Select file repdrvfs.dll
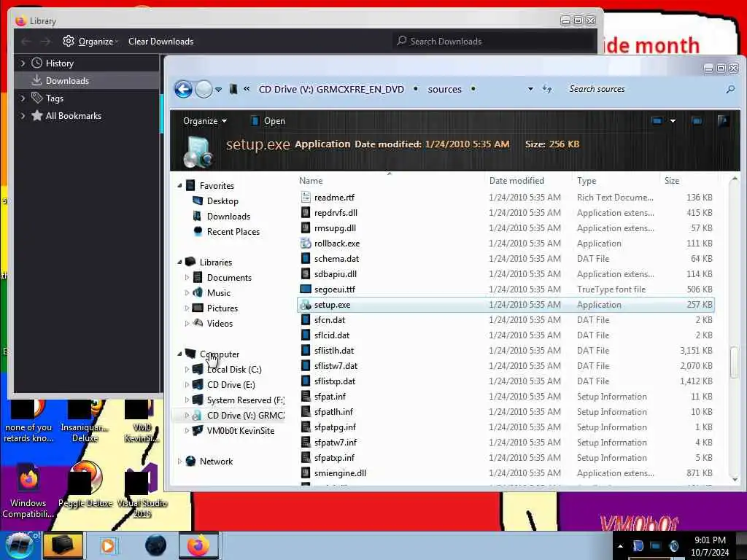747x560 pixels. (x=336, y=213)
